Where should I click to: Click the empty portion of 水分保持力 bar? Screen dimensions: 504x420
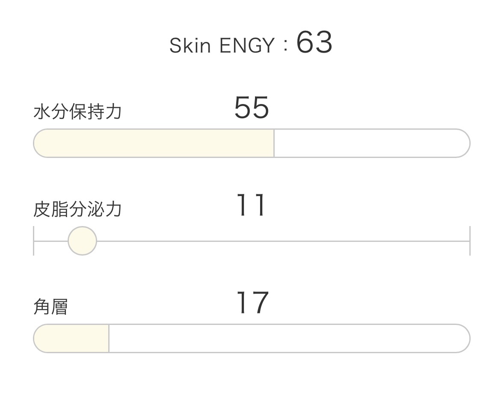pos(371,143)
